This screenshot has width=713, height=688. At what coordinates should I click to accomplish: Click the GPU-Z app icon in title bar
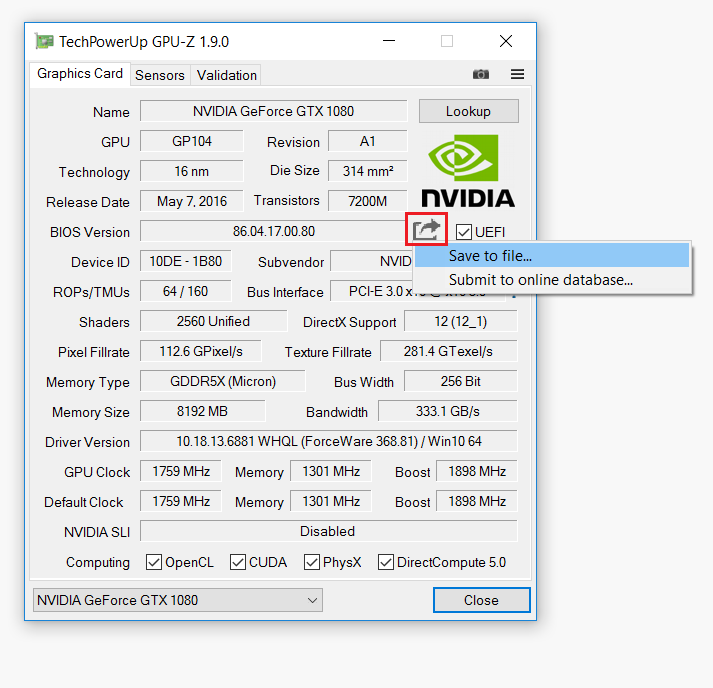[x=44, y=41]
